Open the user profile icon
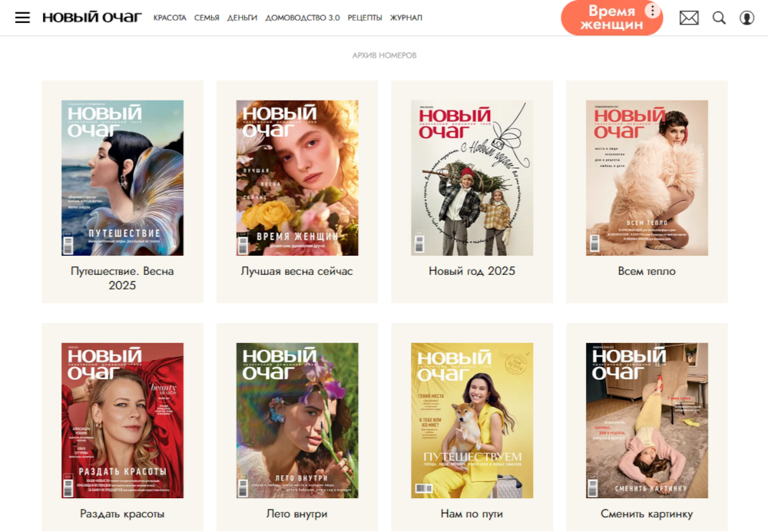768x532 pixels. (746, 18)
